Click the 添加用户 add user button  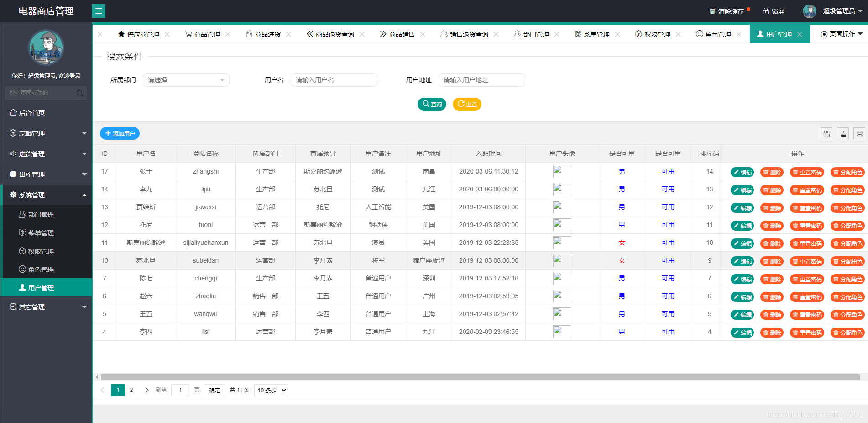point(120,133)
